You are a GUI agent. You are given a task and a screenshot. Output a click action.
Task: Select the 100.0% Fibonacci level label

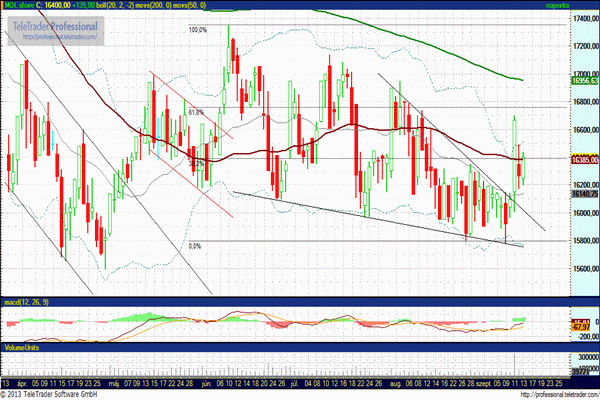(x=197, y=30)
